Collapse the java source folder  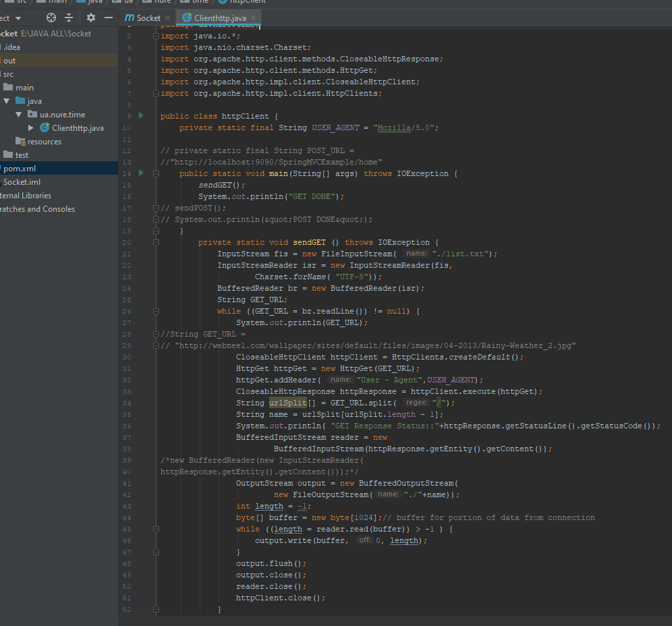point(7,101)
